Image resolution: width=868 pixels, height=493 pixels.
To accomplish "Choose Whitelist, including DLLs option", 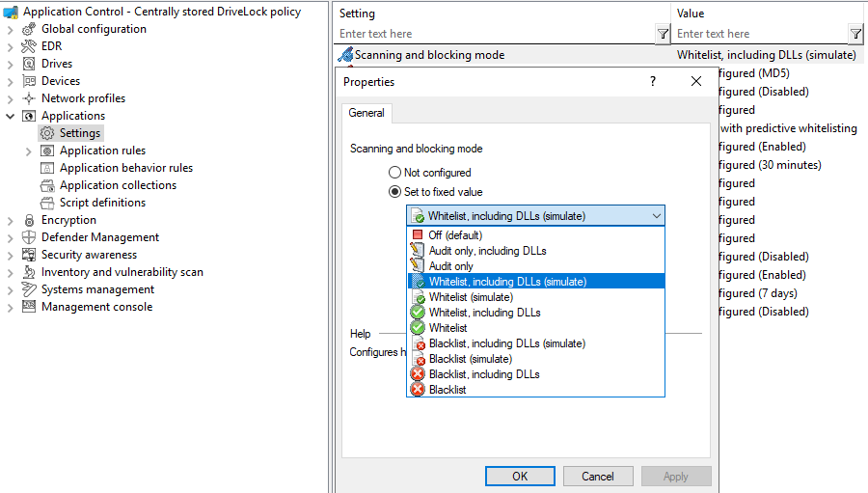I will pyautogui.click(x=536, y=313).
